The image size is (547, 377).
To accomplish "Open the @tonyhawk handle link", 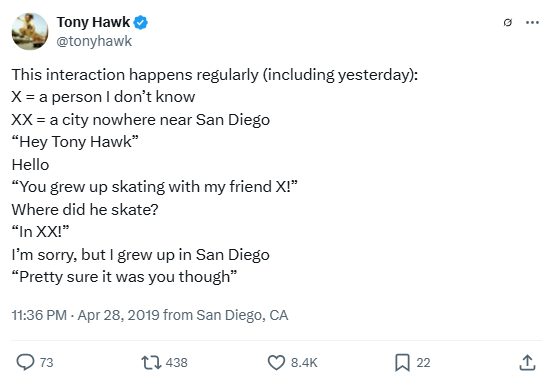I will pos(94,41).
